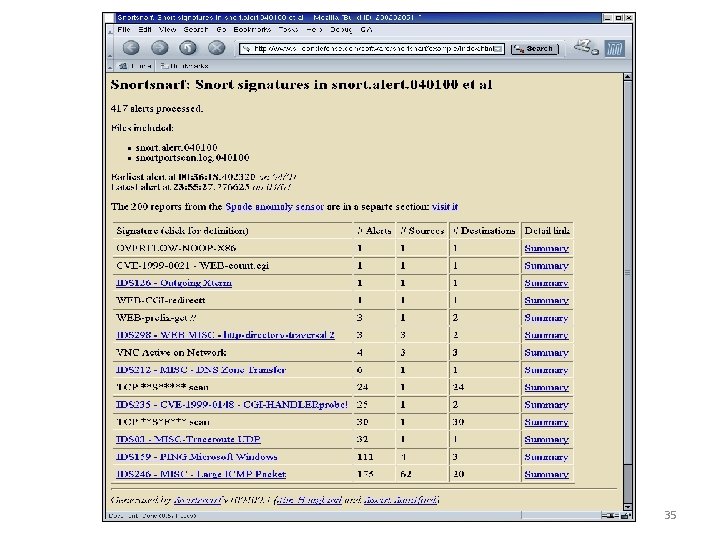720x540 pixels.
Task: Open the Debug menu
Action: (x=341, y=29)
